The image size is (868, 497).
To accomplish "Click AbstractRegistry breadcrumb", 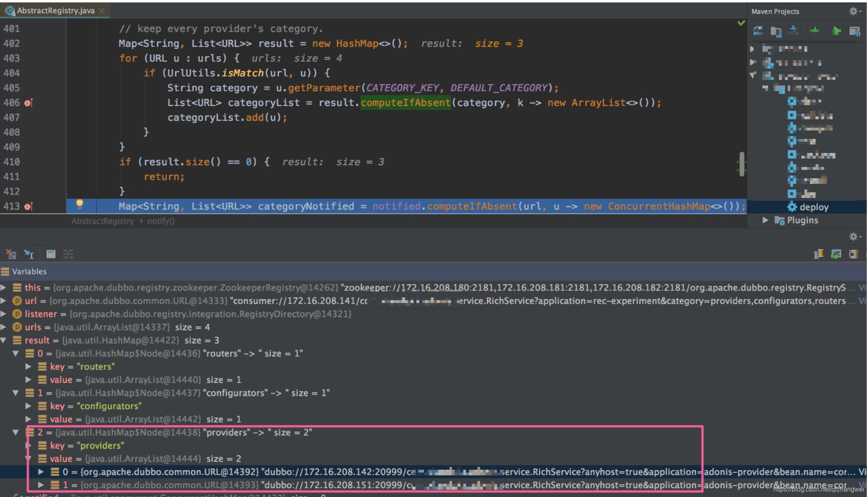I will tap(102, 221).
